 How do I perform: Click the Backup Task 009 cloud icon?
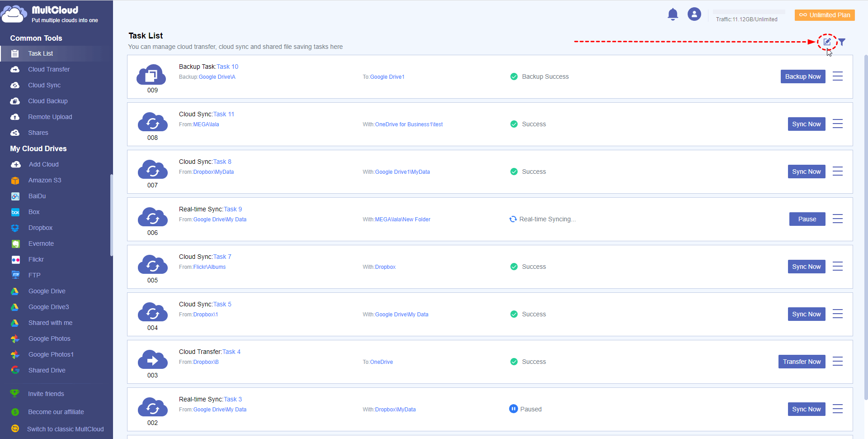152,75
